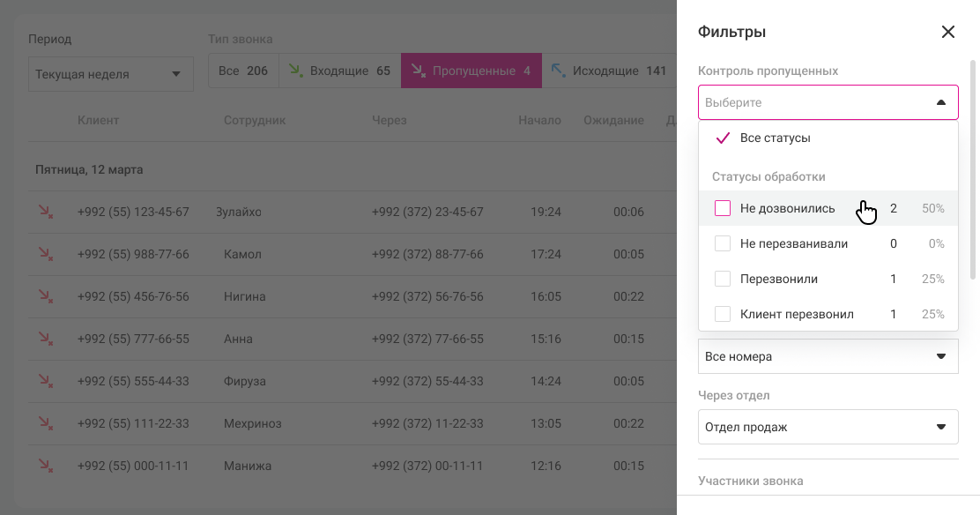Click missed call icon for Анна row

point(45,339)
